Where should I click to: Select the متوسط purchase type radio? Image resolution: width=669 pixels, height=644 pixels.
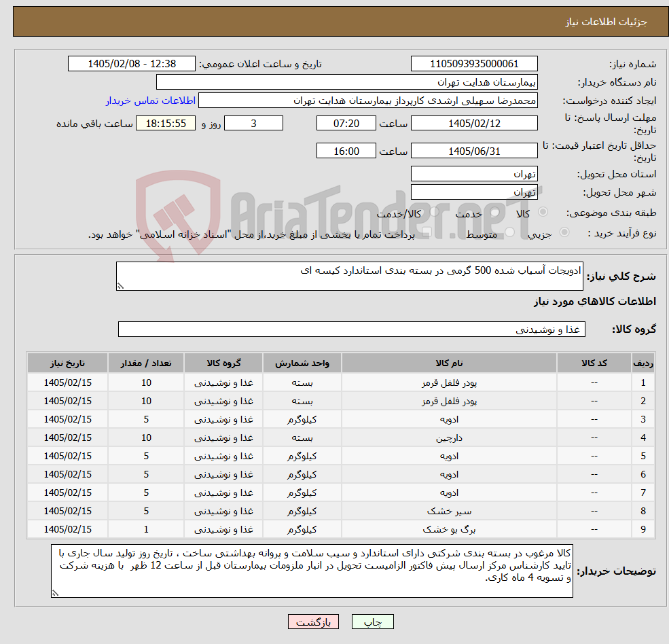509,232
